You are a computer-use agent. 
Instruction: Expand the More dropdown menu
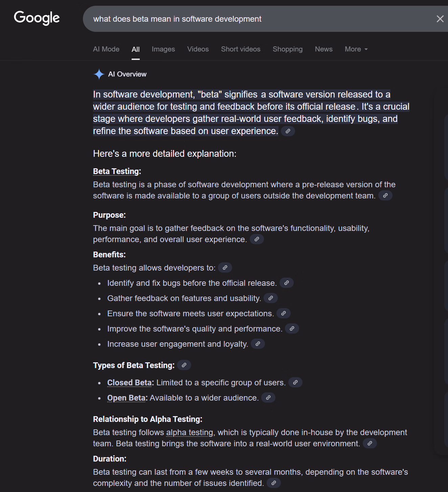(356, 49)
